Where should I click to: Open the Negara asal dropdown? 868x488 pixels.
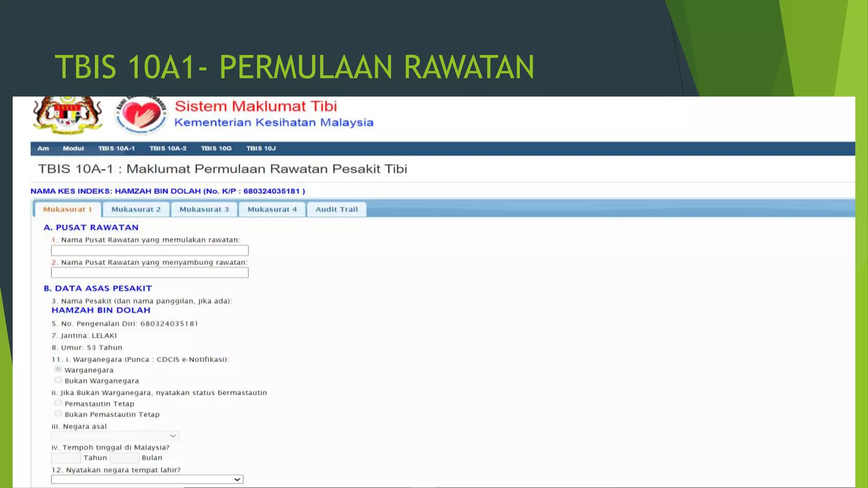click(x=115, y=436)
